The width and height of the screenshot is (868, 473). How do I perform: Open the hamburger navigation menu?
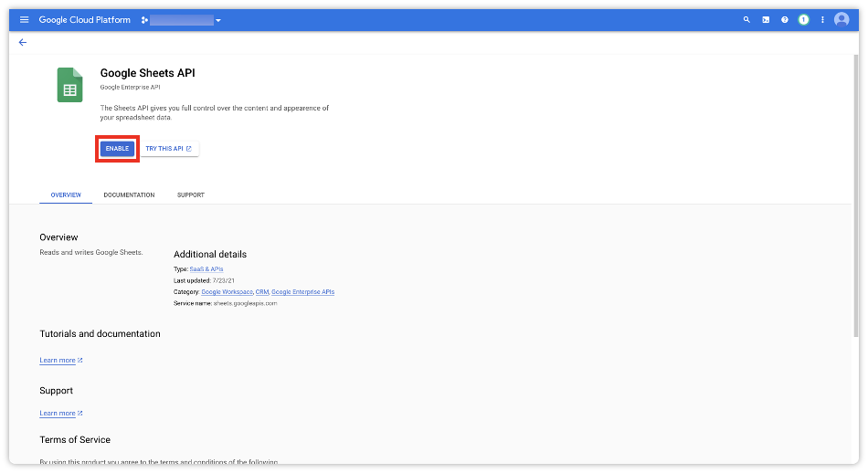25,20
